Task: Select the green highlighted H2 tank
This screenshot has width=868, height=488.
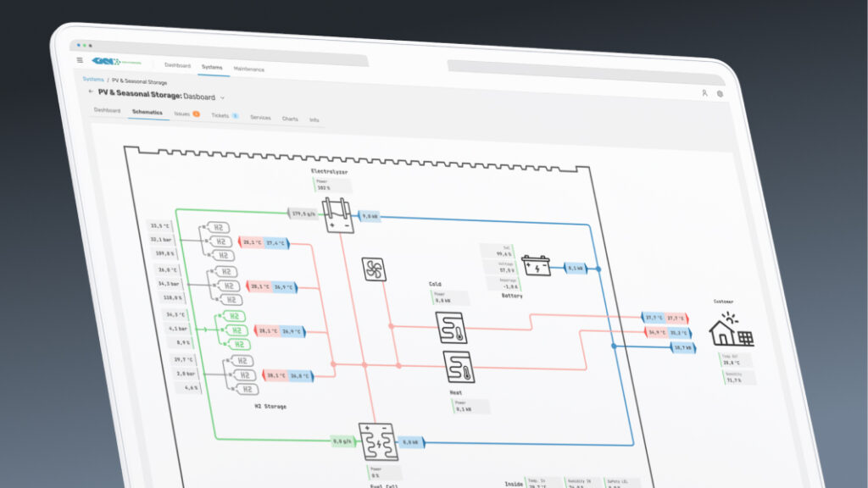Action: 238,330
